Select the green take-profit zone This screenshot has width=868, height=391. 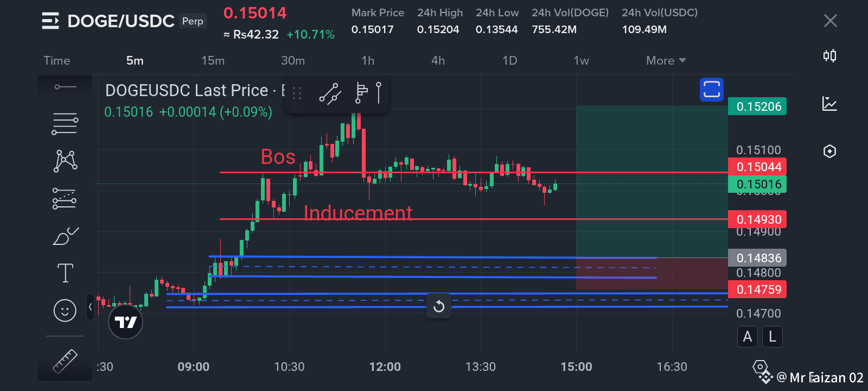(652, 182)
